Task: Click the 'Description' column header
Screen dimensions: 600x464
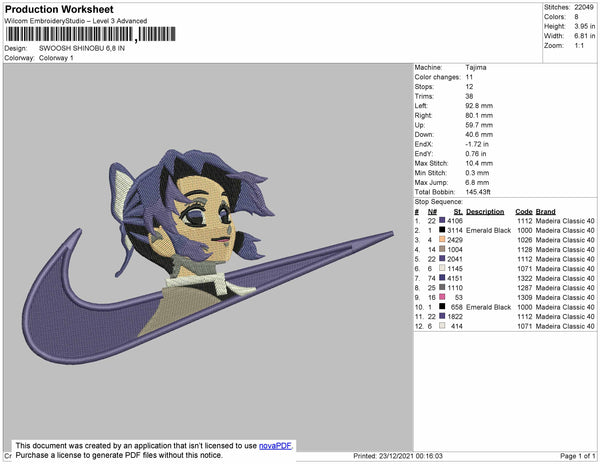Action: [x=485, y=212]
